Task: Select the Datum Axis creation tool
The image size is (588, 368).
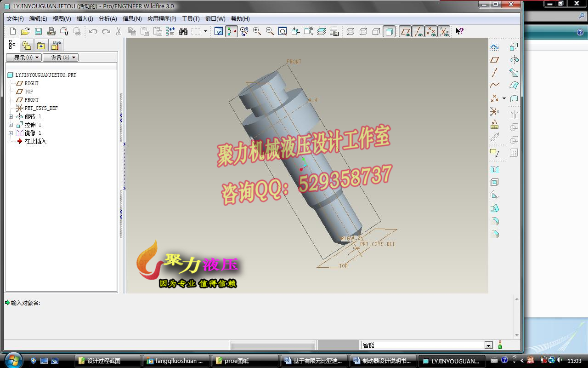Action: coord(494,72)
